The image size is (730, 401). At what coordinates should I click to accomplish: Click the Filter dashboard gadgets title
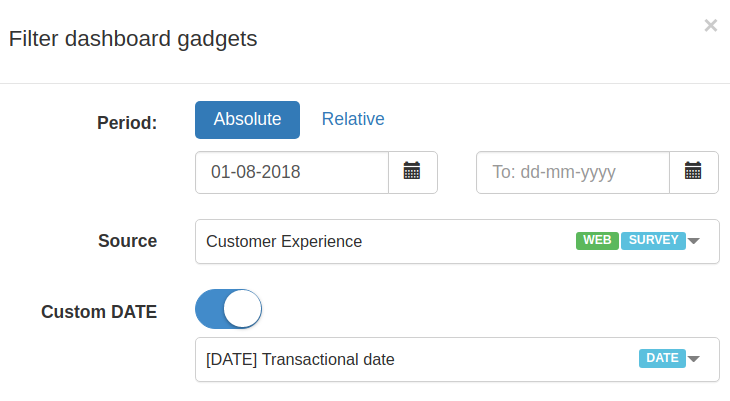point(133,39)
